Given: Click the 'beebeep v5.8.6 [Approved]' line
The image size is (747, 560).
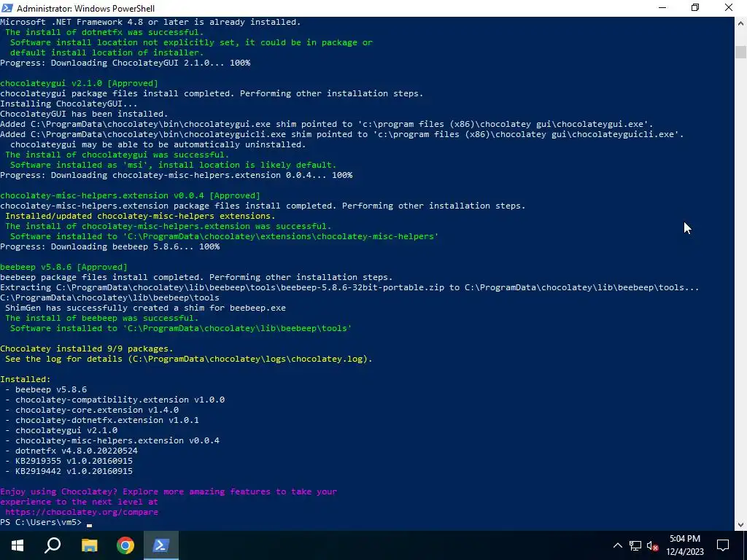Looking at the screenshot, I should [x=64, y=267].
